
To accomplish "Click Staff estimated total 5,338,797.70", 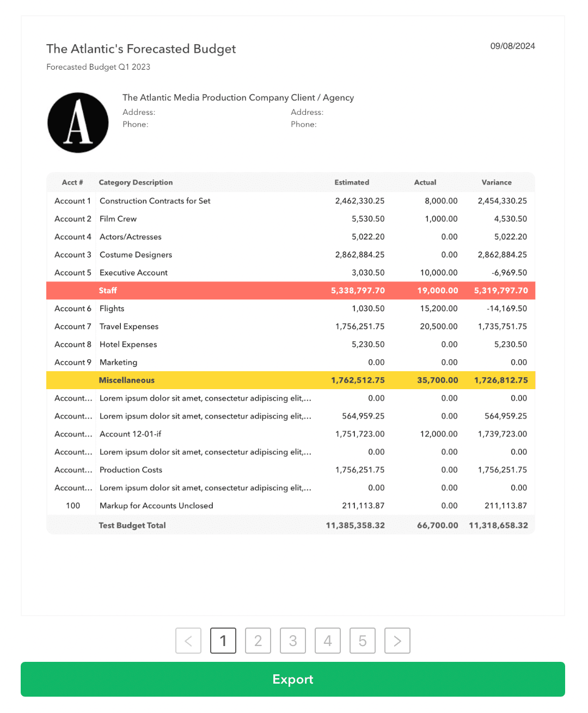I will [x=358, y=291].
